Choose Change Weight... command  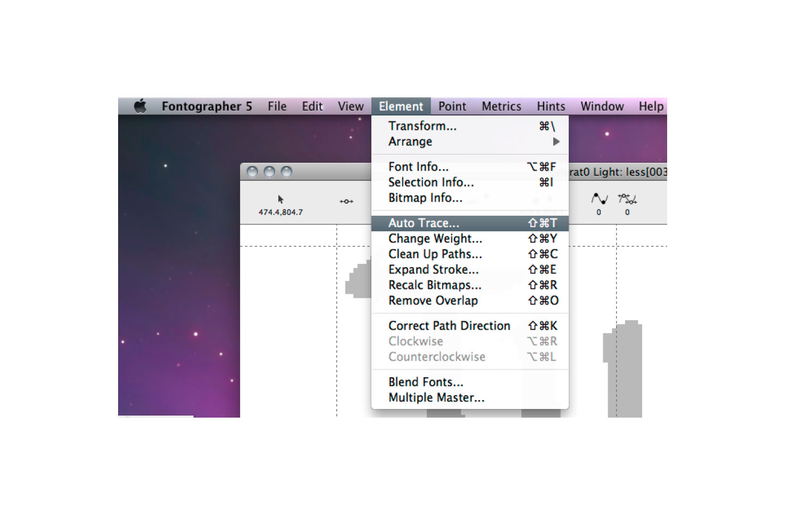[x=470, y=238]
